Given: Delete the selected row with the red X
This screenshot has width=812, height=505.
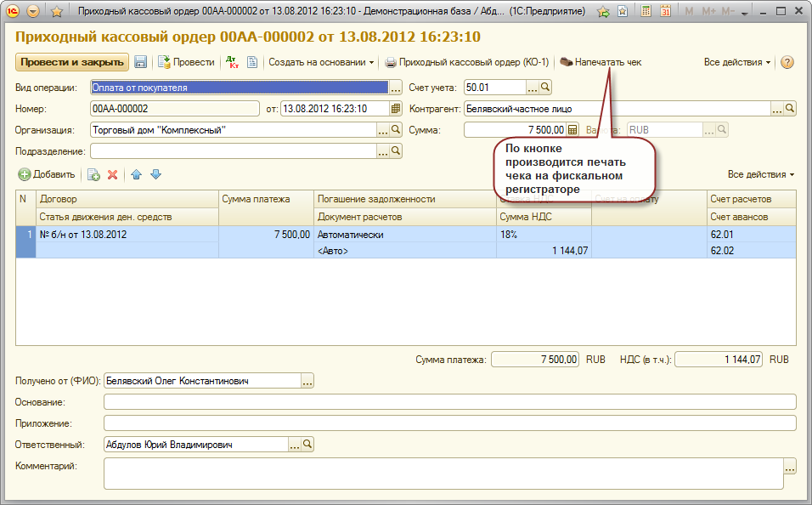Looking at the screenshot, I should click(x=112, y=174).
